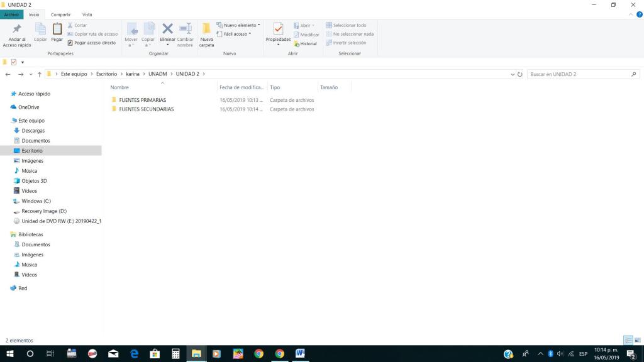
Task: Click the Pegar icon in ribbon
Action: (x=57, y=33)
